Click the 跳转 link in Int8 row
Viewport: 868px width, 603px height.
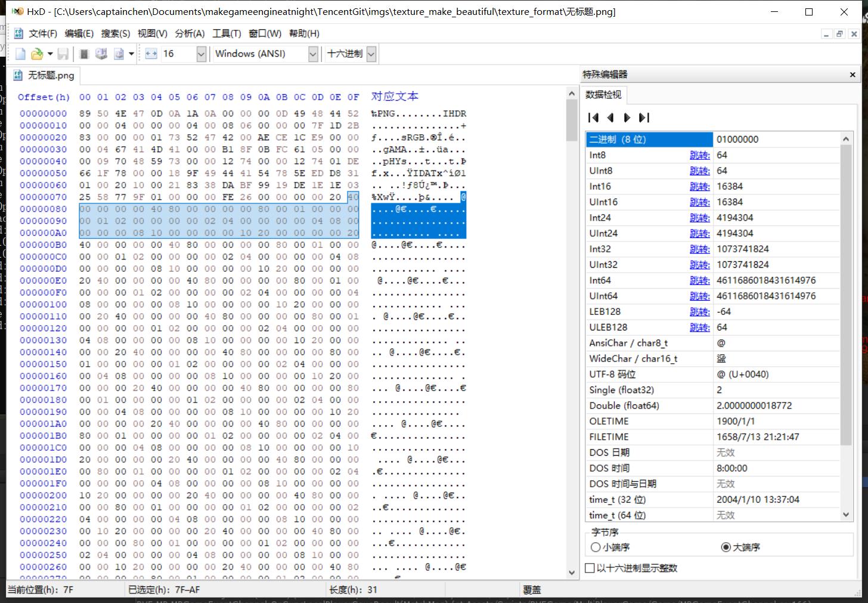pos(699,155)
